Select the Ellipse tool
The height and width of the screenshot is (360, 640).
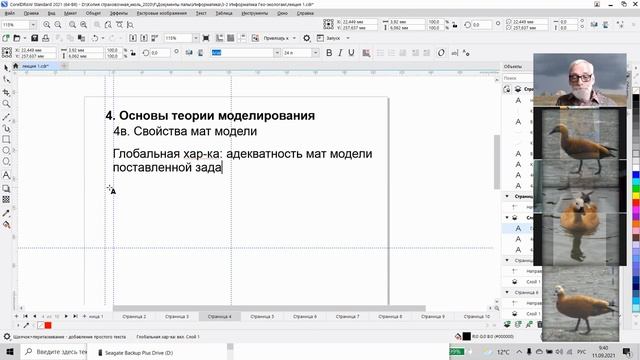(x=6, y=151)
